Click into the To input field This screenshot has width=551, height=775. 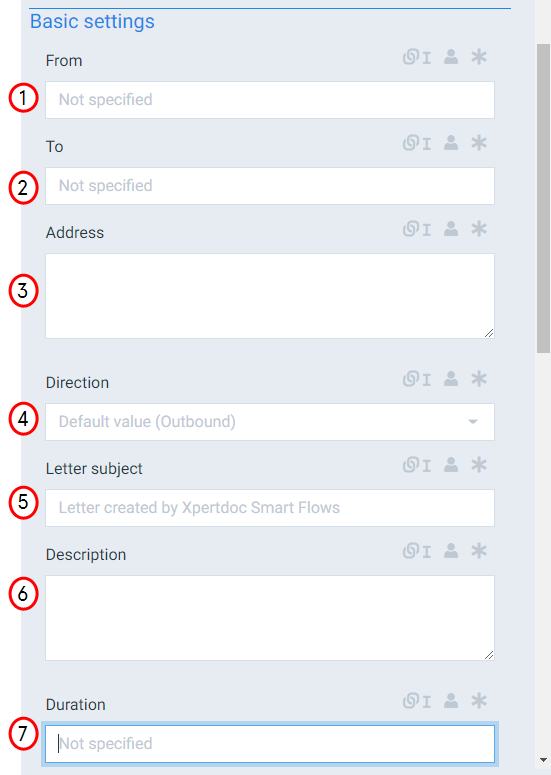tap(270, 186)
